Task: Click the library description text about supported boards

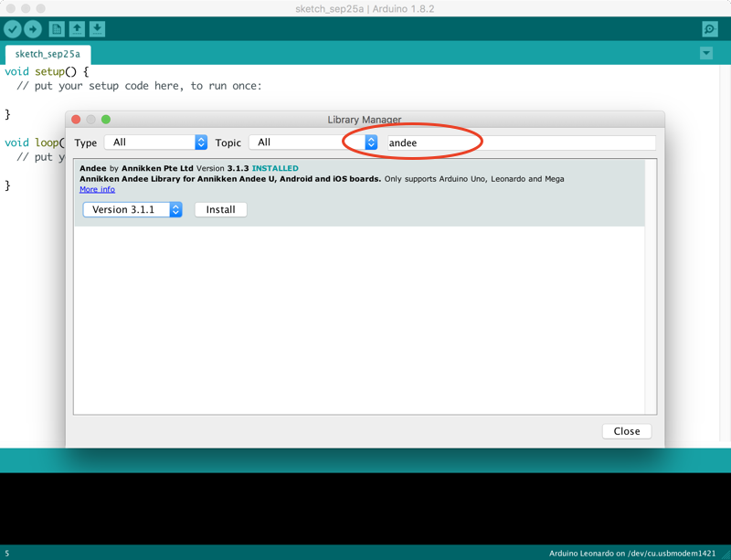Action: coord(322,179)
